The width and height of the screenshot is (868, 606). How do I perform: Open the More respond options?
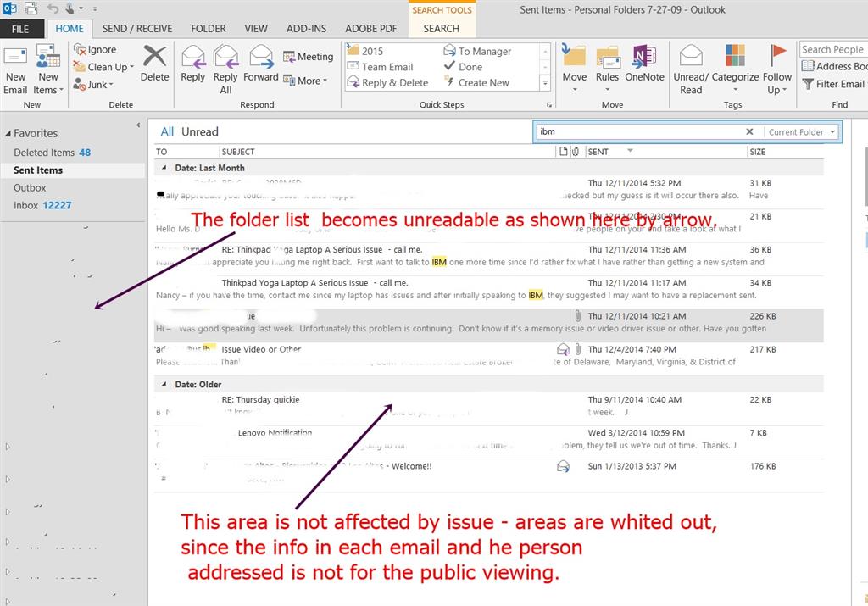click(305, 81)
